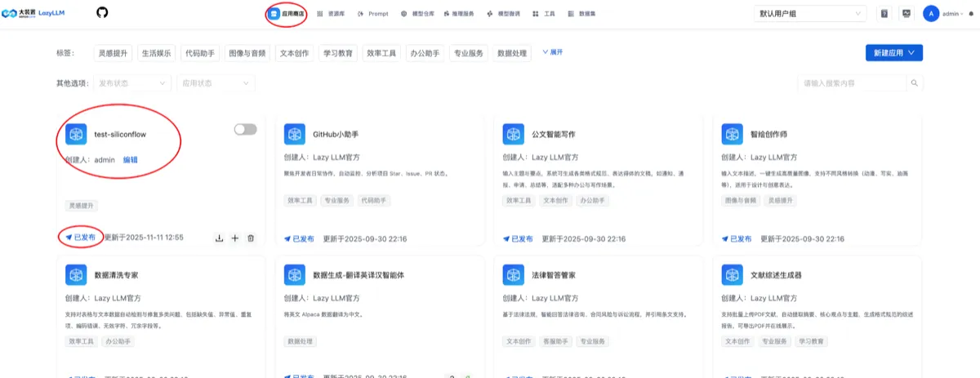
Task: Click the test-siliconflow app icon
Action: tap(76, 135)
